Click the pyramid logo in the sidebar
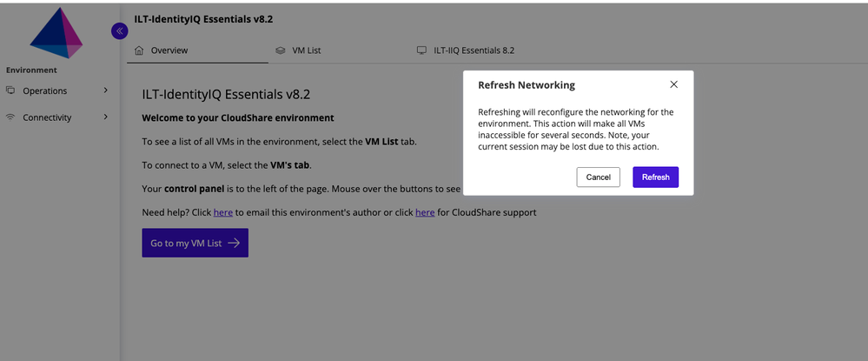 pos(56,33)
